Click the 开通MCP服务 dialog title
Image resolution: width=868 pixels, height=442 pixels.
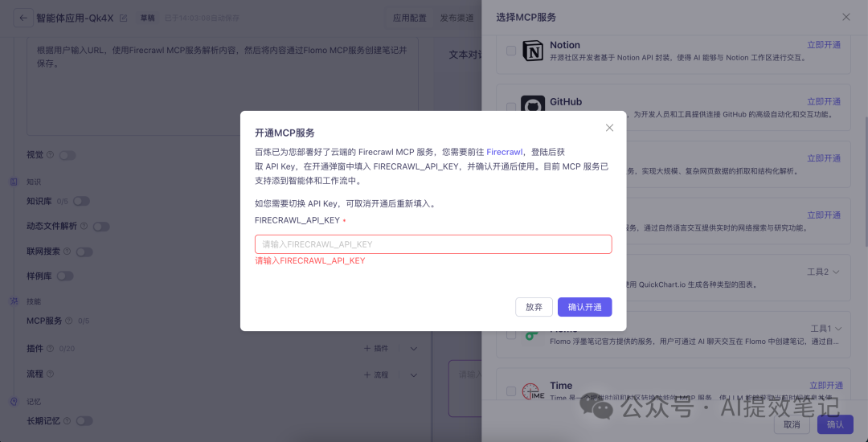click(x=285, y=133)
